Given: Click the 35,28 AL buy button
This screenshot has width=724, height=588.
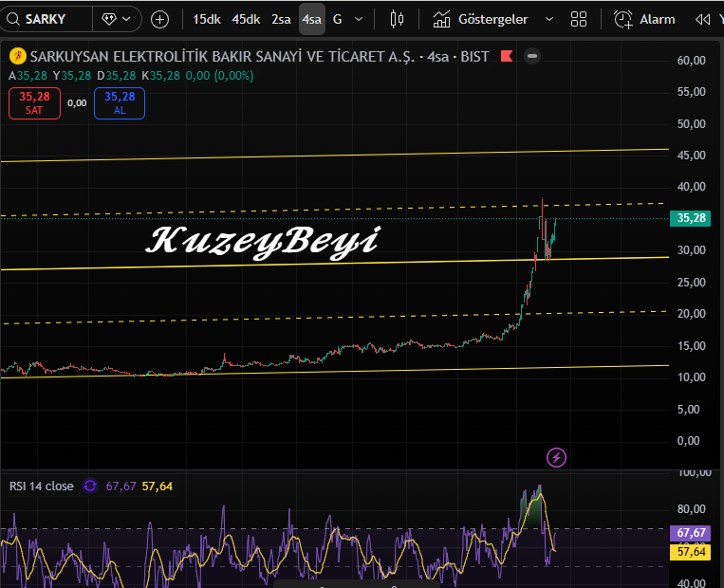Looking at the screenshot, I should [120, 103].
